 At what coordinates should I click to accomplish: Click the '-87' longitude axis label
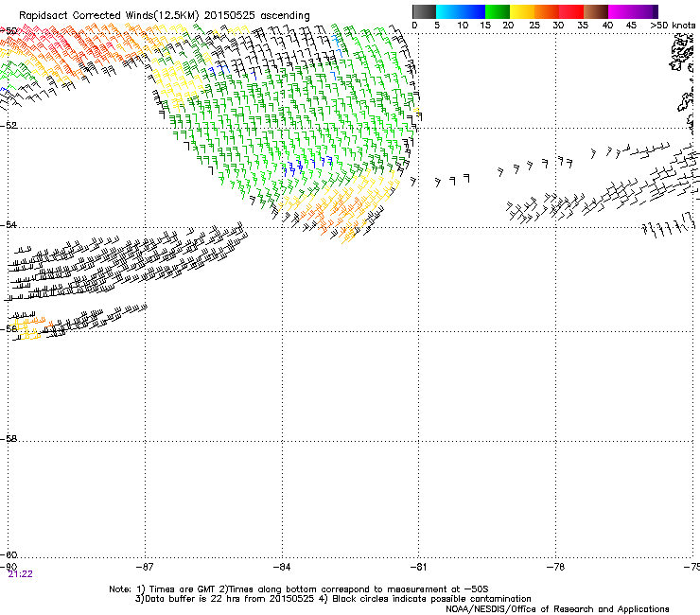pos(145,567)
